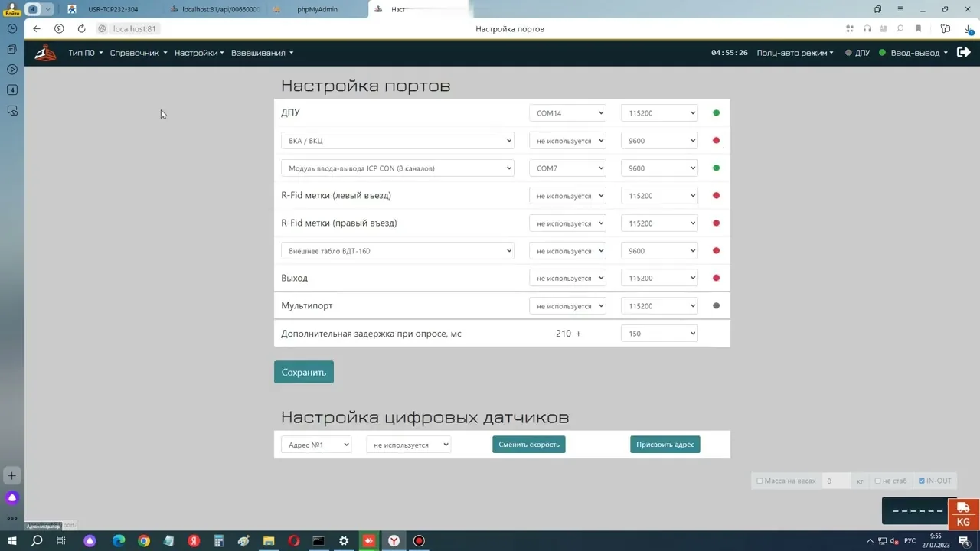This screenshot has width=980, height=551.
Task: Switch to the USR-TCP232-304 browser tab
Action: click(113, 9)
